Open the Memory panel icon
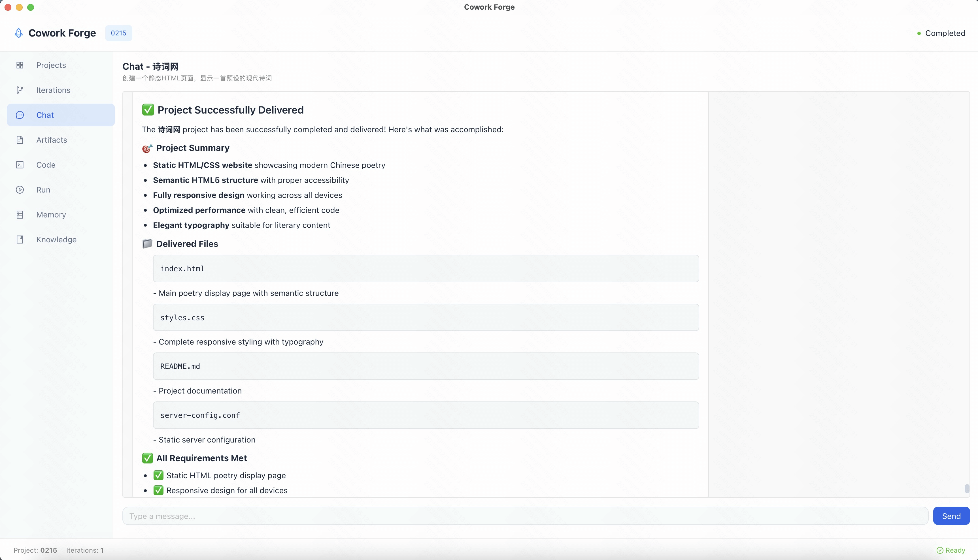The width and height of the screenshot is (978, 560). coord(20,214)
